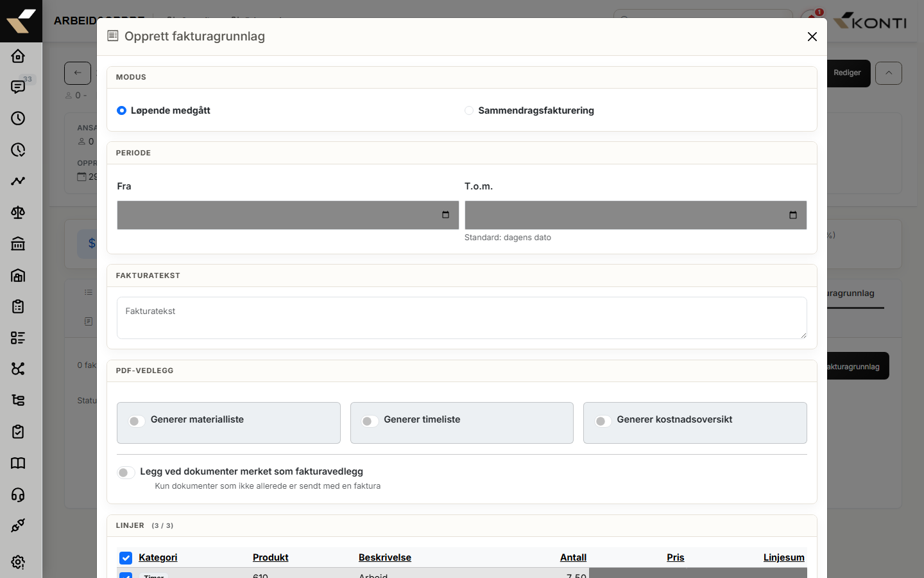Open the checklist rows icon
This screenshot has height=578, width=924.
(18, 338)
